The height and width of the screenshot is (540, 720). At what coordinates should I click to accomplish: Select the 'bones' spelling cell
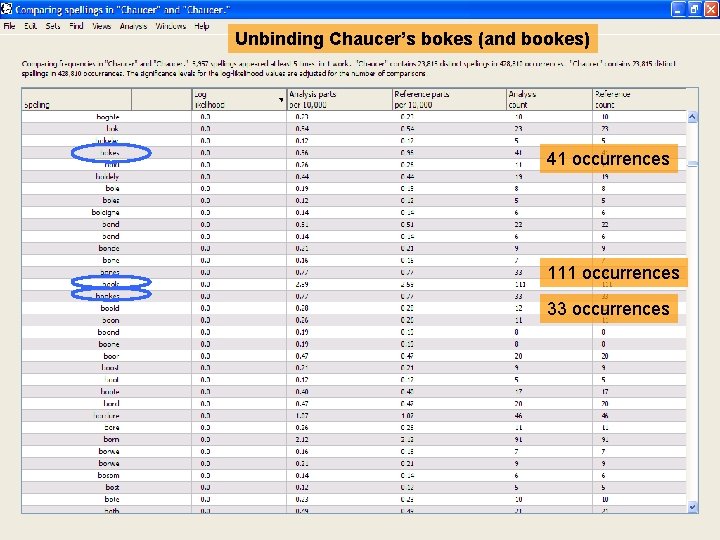[x=110, y=272]
